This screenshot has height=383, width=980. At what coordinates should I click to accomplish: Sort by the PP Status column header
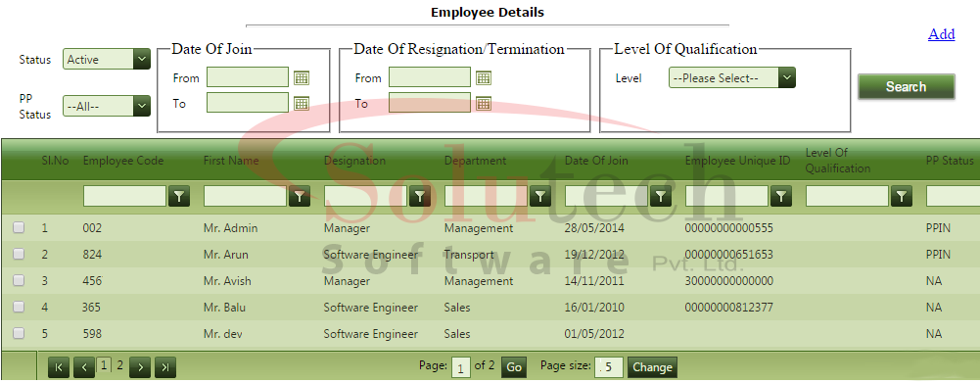tap(950, 161)
